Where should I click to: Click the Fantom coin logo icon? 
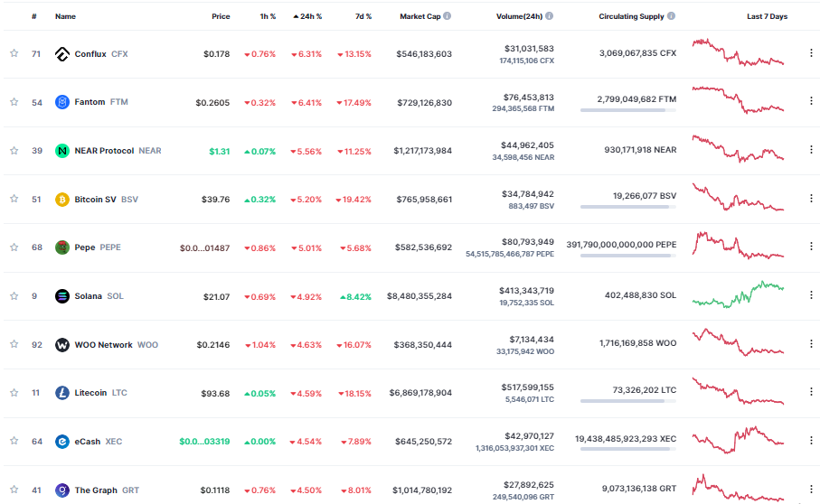click(x=62, y=102)
